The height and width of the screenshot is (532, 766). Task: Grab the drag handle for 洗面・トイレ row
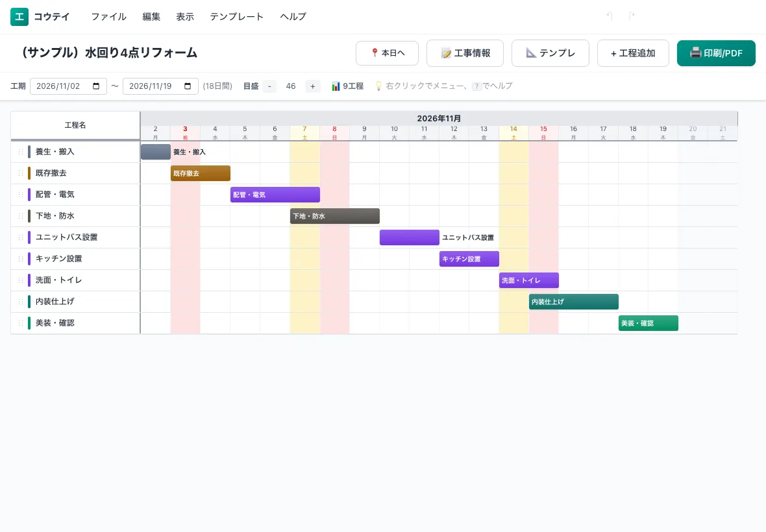(x=21, y=281)
